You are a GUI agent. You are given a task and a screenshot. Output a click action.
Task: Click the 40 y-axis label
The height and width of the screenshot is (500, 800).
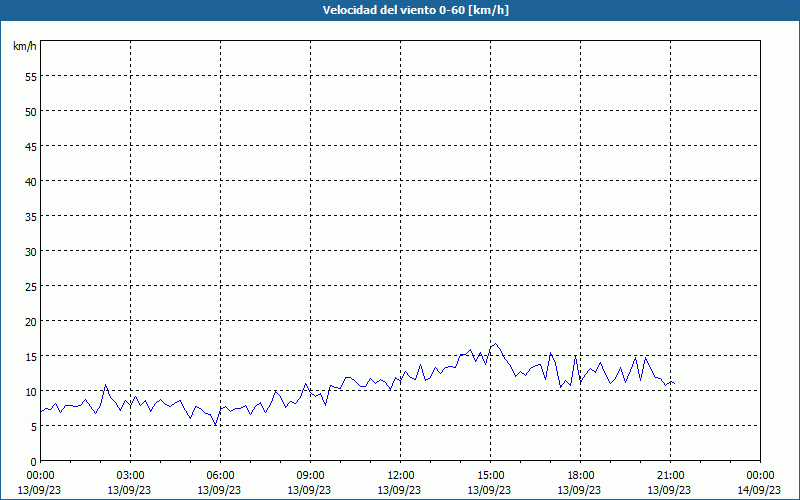(31, 182)
